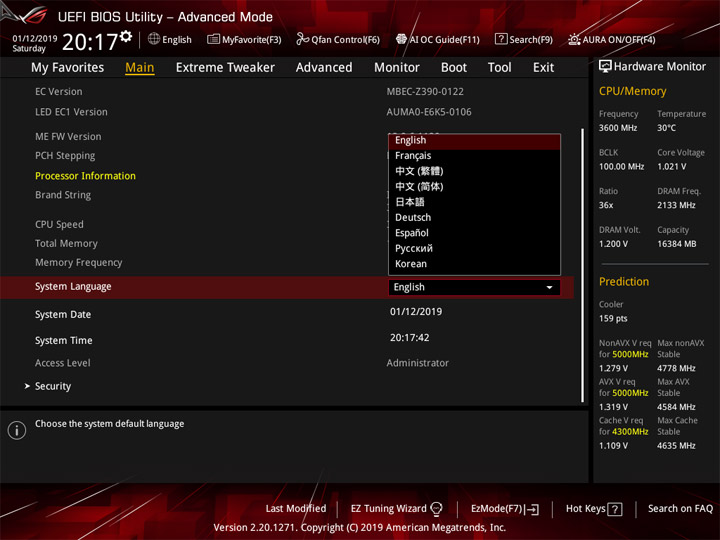Click LED EC1 value AUMA0-E6K5-0106

pyautogui.click(x=429, y=112)
